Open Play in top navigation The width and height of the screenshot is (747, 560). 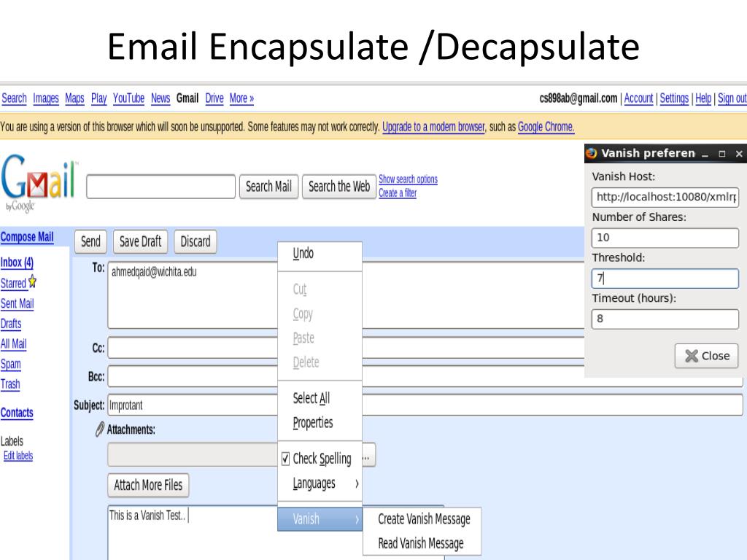[x=98, y=98]
